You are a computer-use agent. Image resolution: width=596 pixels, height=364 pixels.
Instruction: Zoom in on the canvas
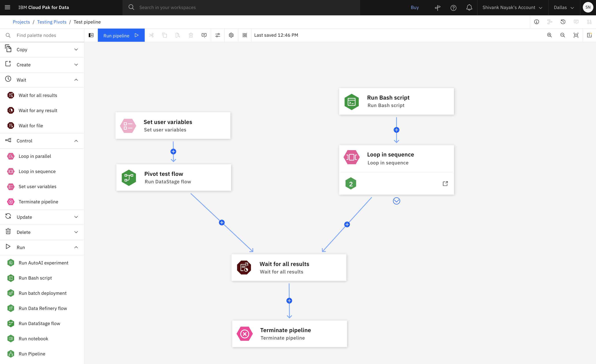550,35
